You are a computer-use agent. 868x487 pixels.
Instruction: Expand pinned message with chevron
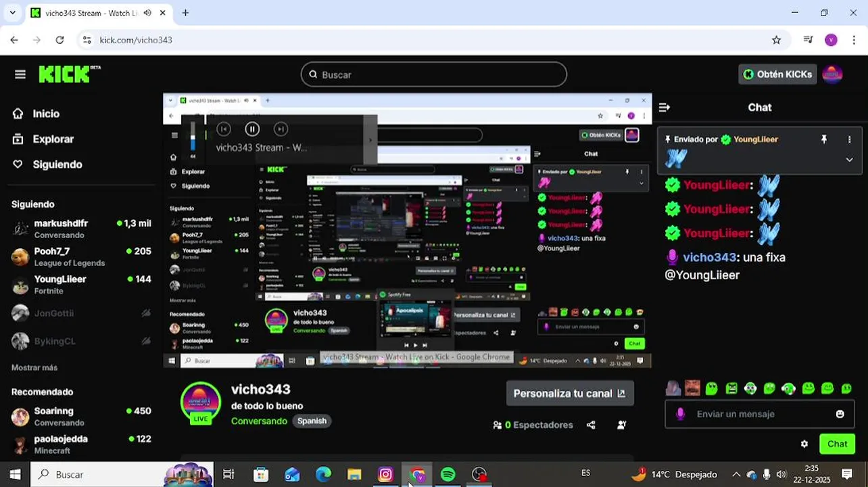tap(850, 160)
